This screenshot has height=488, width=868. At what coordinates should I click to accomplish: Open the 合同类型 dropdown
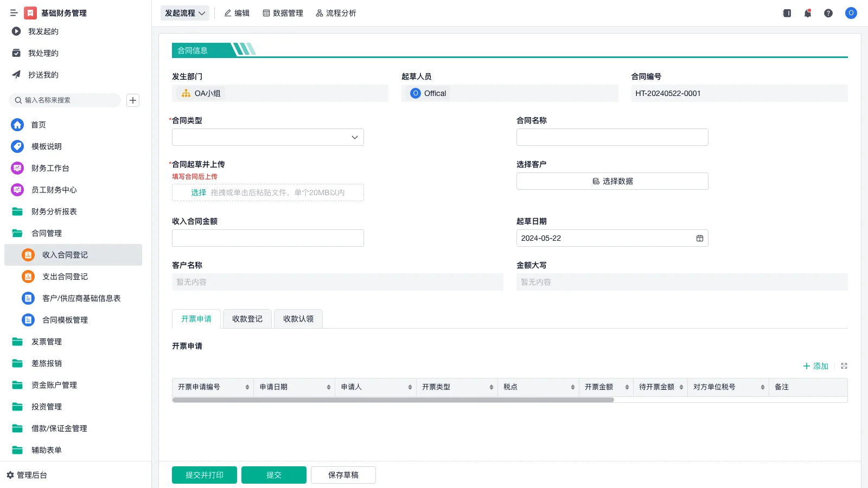(268, 137)
